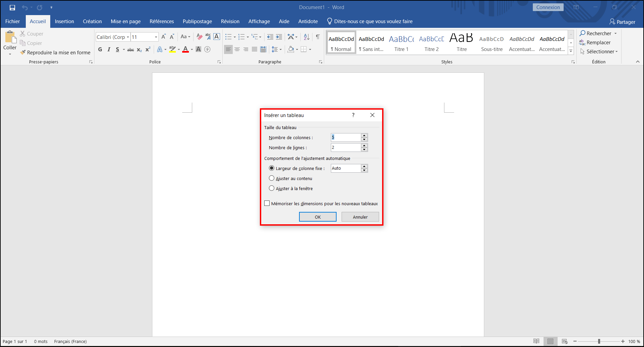Screen dimensions: 644x347
Task: Open bullet list dropdown arrow
Action: (234, 37)
